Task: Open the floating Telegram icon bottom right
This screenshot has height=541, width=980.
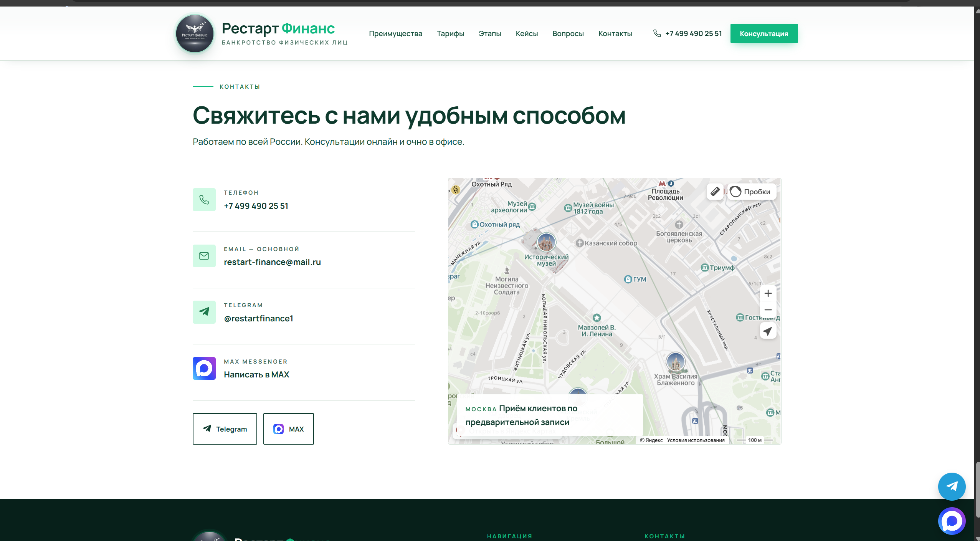Action: click(x=951, y=486)
